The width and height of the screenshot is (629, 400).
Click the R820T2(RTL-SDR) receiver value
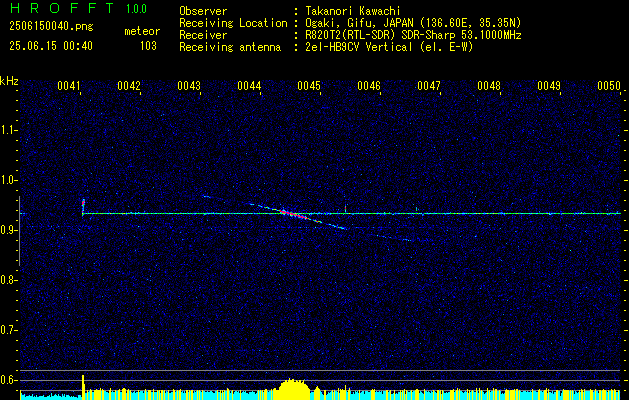coord(413,35)
